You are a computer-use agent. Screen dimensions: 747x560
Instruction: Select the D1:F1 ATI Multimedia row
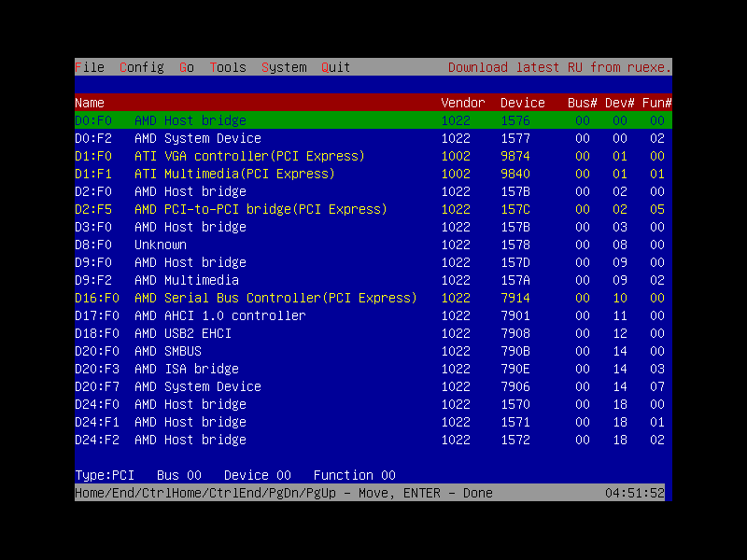pyautogui.click(x=373, y=174)
